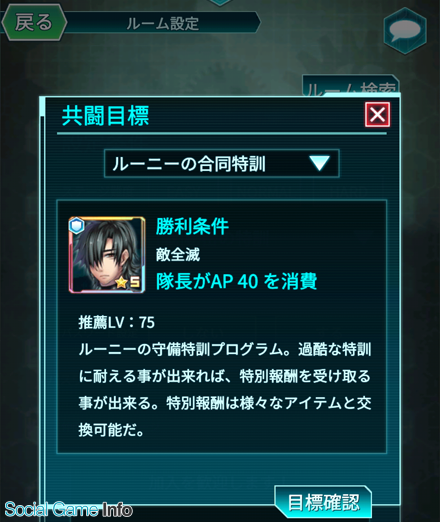Click the 勝利条件 heading

pyautogui.click(x=192, y=227)
